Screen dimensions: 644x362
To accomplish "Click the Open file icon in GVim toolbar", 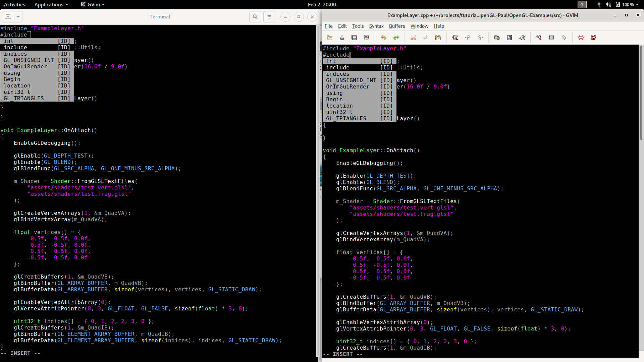I will click(x=329, y=38).
